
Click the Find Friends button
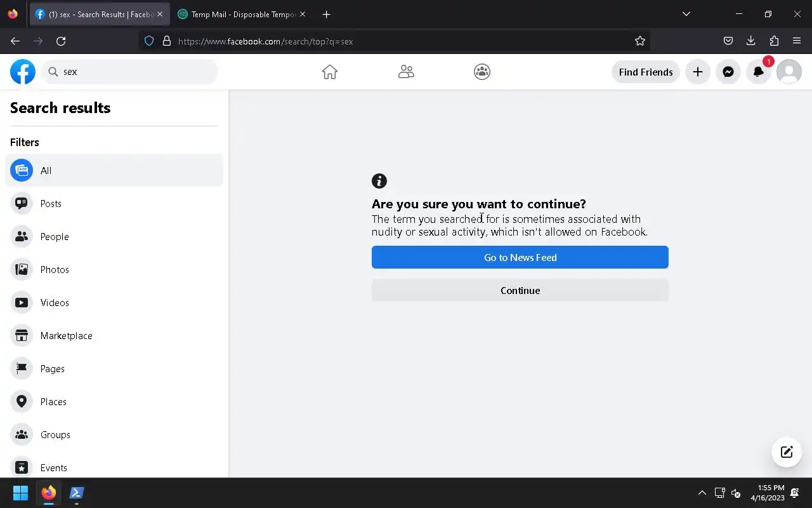click(x=646, y=72)
